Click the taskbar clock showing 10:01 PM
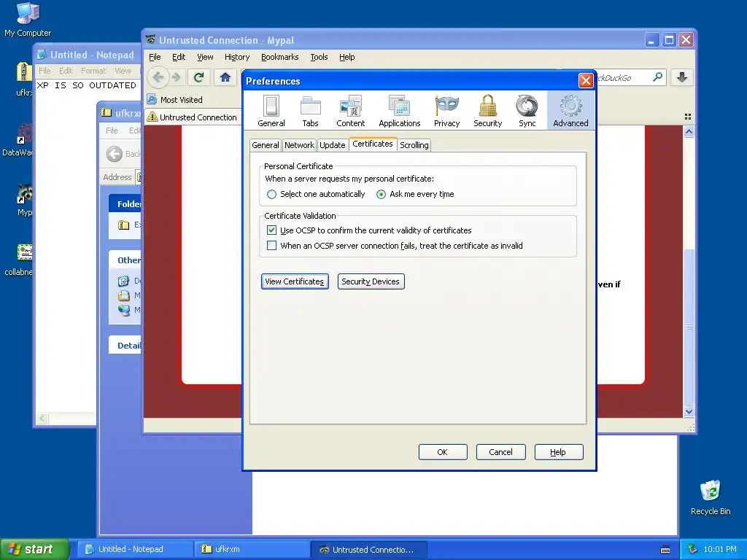The height and width of the screenshot is (560, 747). 720,550
